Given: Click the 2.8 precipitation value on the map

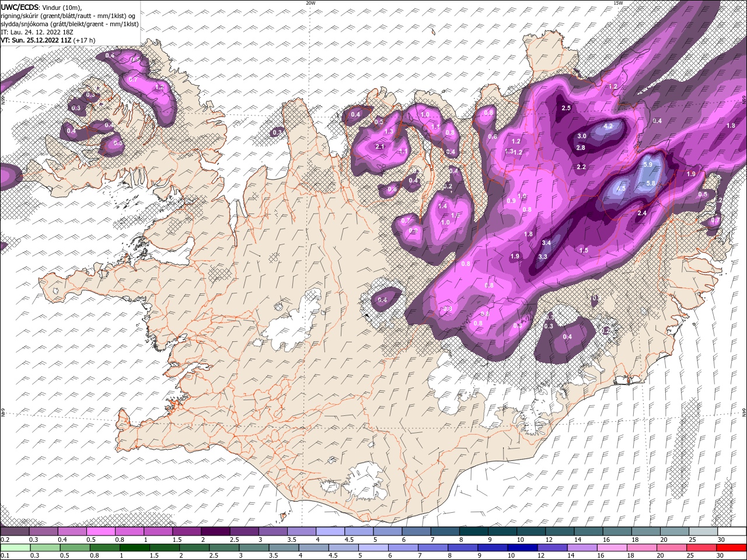Looking at the screenshot, I should [581, 148].
